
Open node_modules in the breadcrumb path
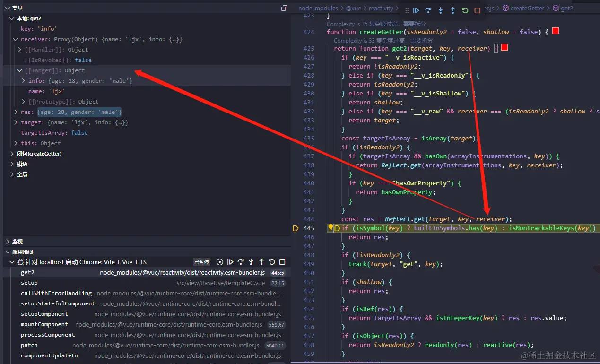tap(318, 8)
